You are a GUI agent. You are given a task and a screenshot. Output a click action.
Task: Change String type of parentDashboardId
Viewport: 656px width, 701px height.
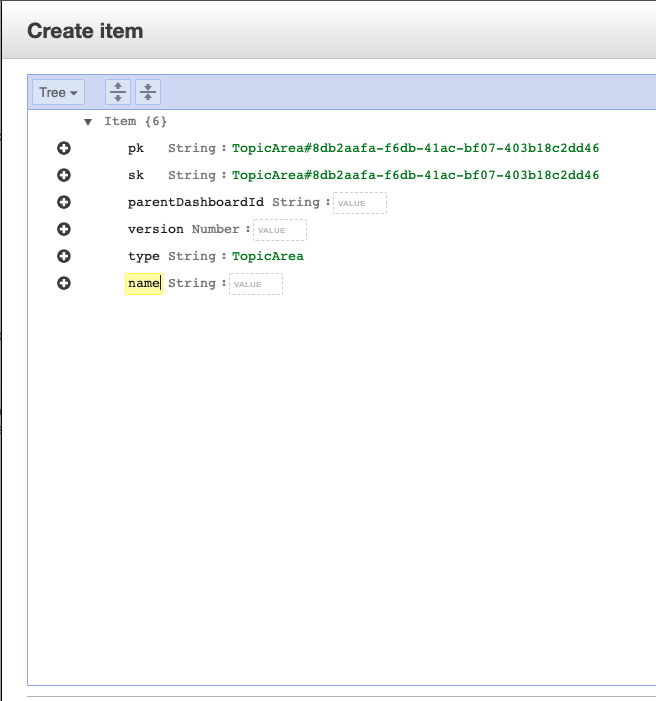[x=296, y=202]
